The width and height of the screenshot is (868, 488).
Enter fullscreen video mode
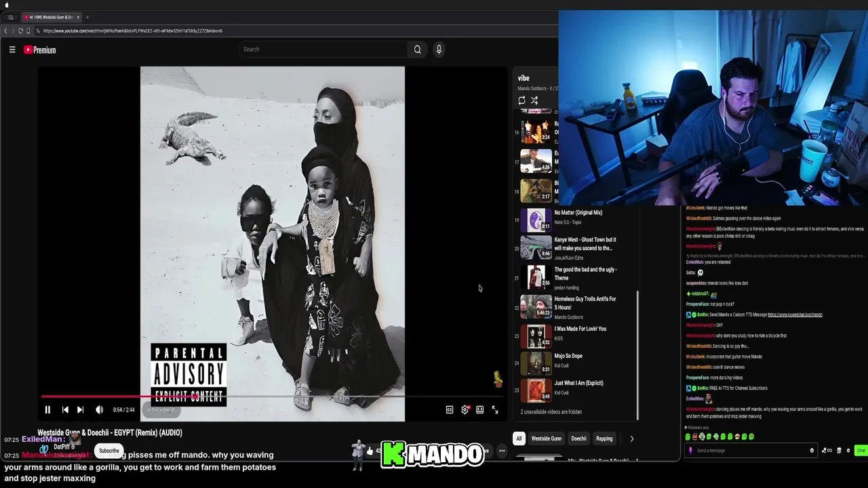coord(495,409)
